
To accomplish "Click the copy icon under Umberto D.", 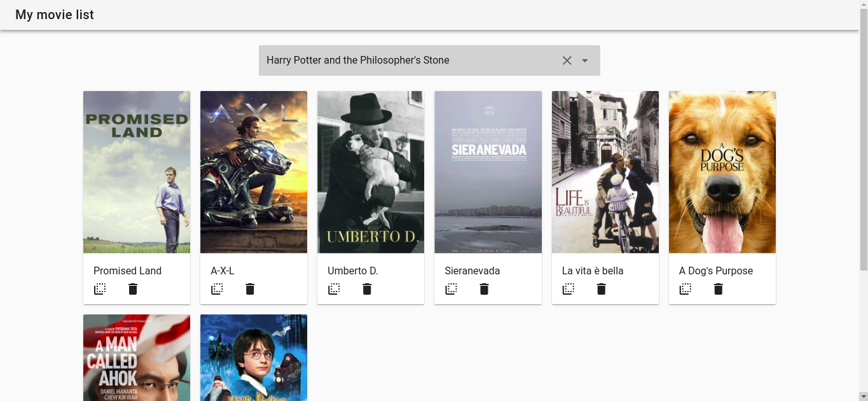I will pyautogui.click(x=334, y=289).
